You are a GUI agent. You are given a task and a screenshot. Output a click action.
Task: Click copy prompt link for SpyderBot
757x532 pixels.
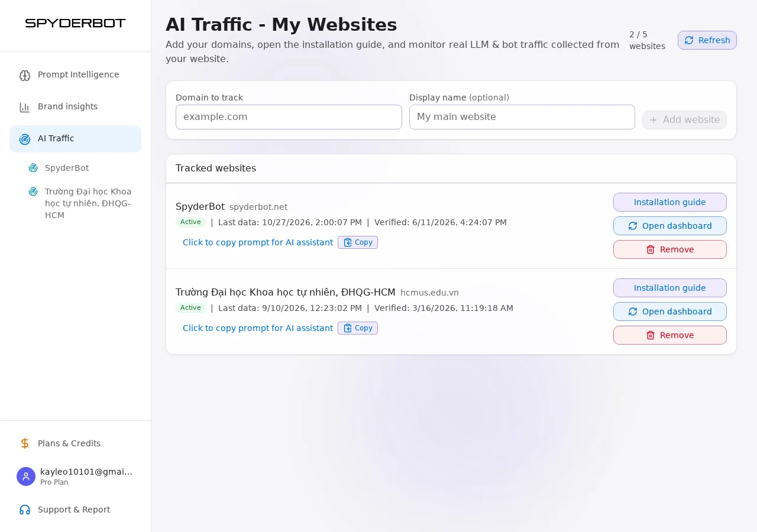coord(258,242)
